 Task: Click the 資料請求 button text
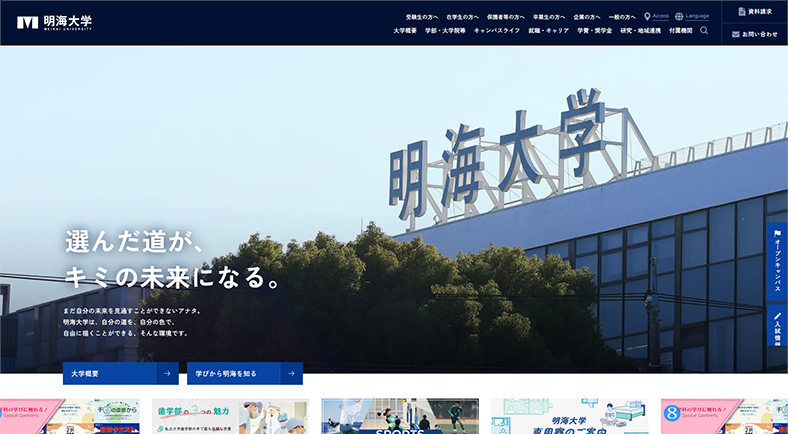[x=760, y=12]
